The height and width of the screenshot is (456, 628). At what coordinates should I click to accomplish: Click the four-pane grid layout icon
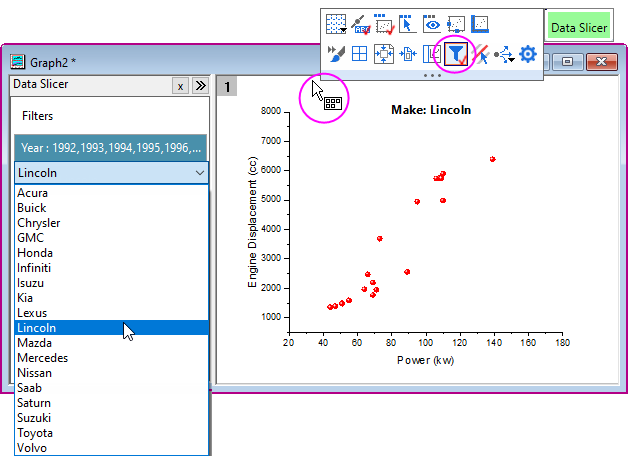coord(358,54)
